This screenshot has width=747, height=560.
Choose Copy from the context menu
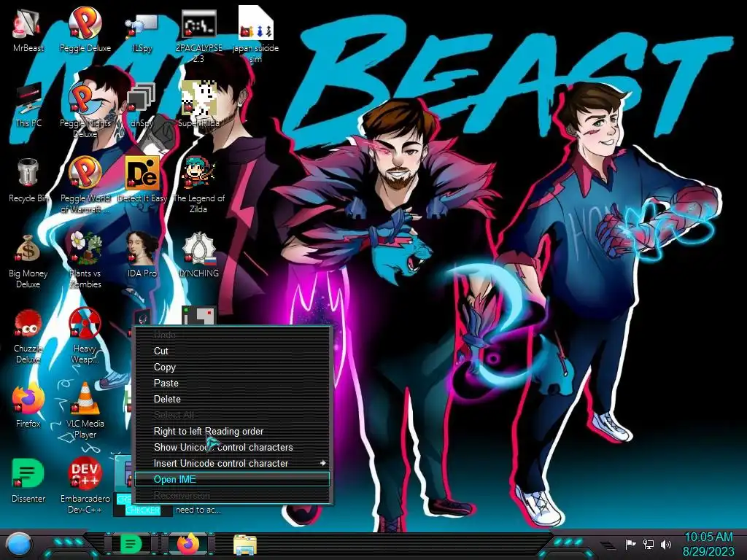pyautogui.click(x=233, y=367)
